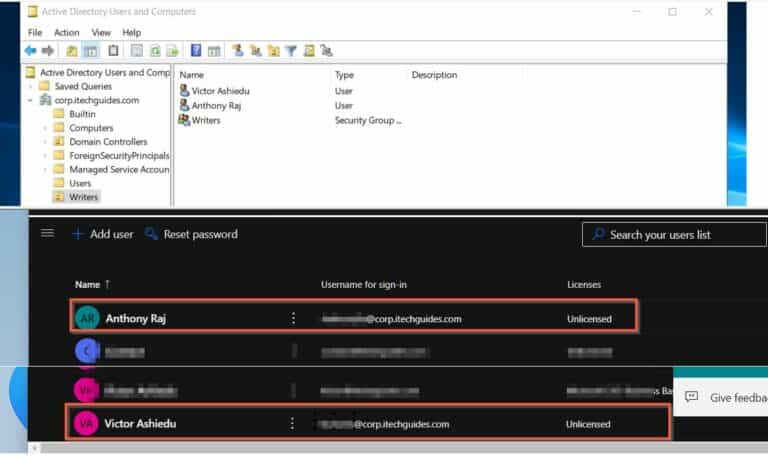The image size is (768, 457).
Task: Click the Victor Ashiedu VA avatar
Action: point(86,424)
